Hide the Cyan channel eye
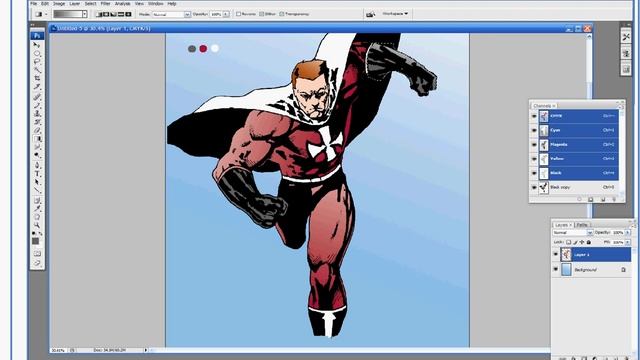The width and height of the screenshot is (640, 360). tap(534, 130)
